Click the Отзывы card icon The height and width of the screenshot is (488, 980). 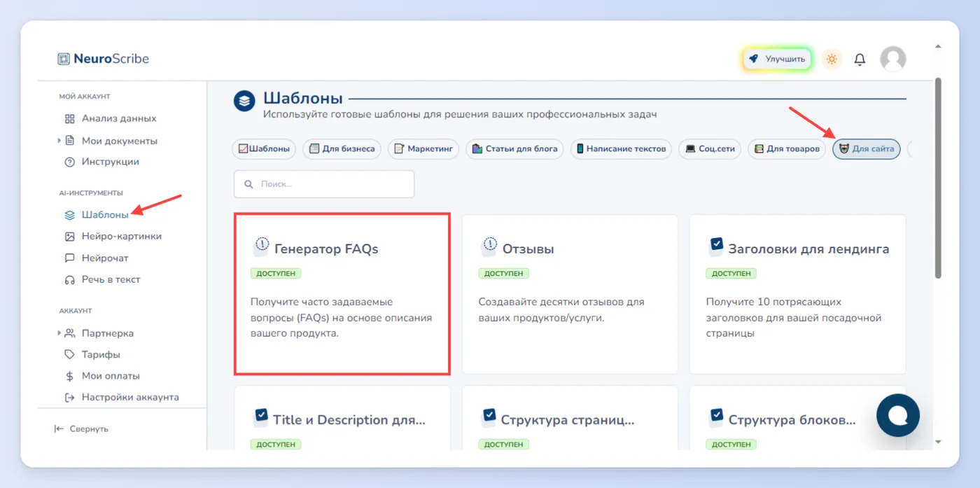[489, 246]
